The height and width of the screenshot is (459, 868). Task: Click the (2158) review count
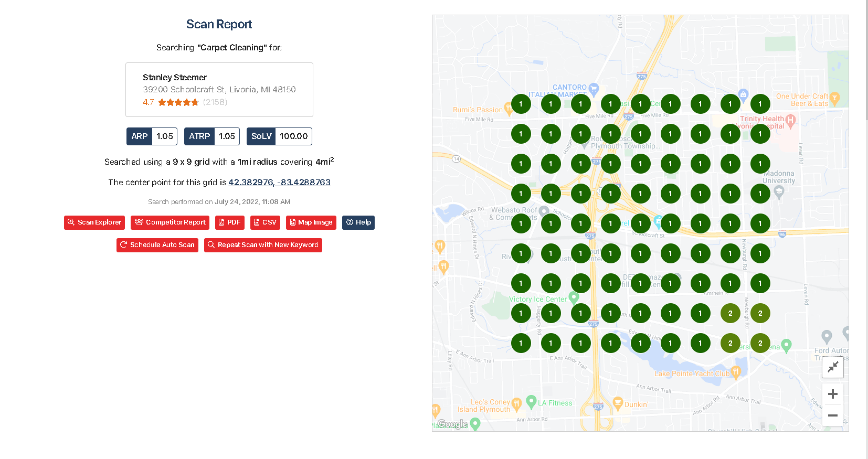coord(215,102)
